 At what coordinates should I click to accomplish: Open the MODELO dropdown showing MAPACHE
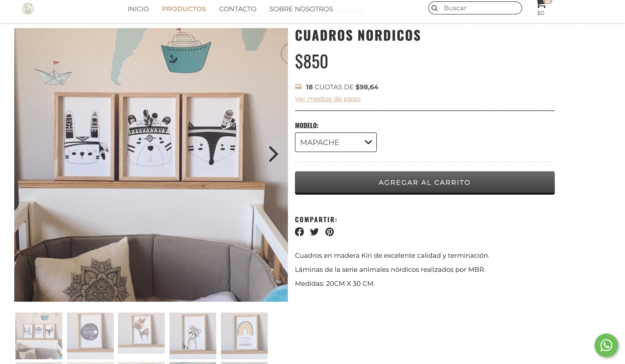coord(336,142)
